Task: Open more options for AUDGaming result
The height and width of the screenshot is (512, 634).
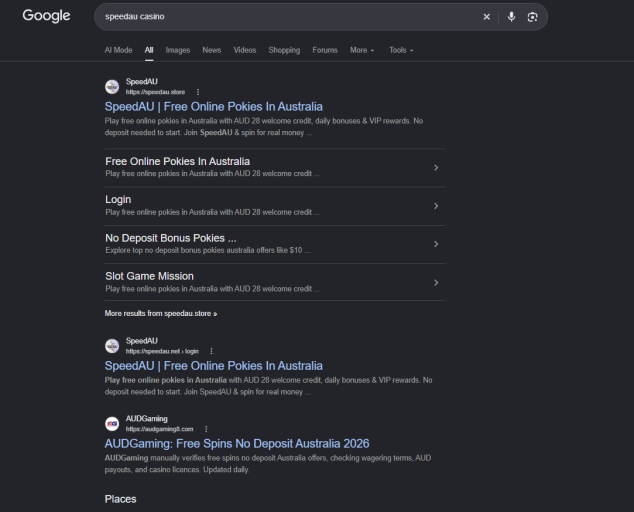Action: [x=206, y=429]
